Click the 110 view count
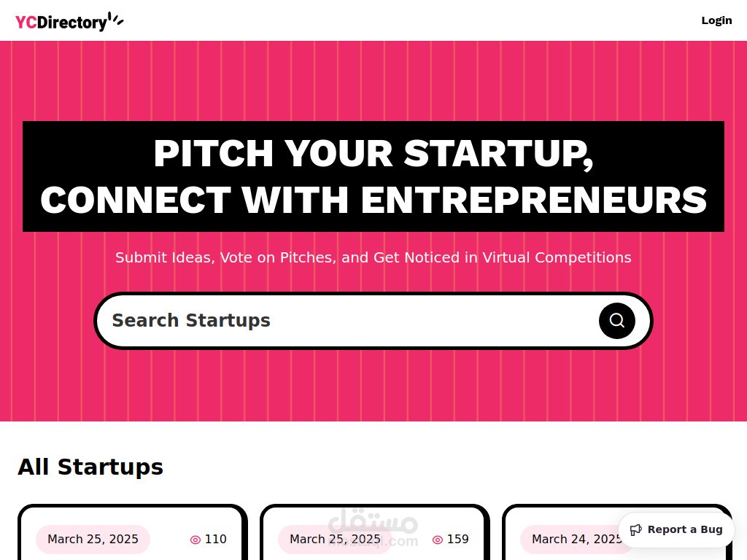The height and width of the screenshot is (560, 747). click(215, 540)
